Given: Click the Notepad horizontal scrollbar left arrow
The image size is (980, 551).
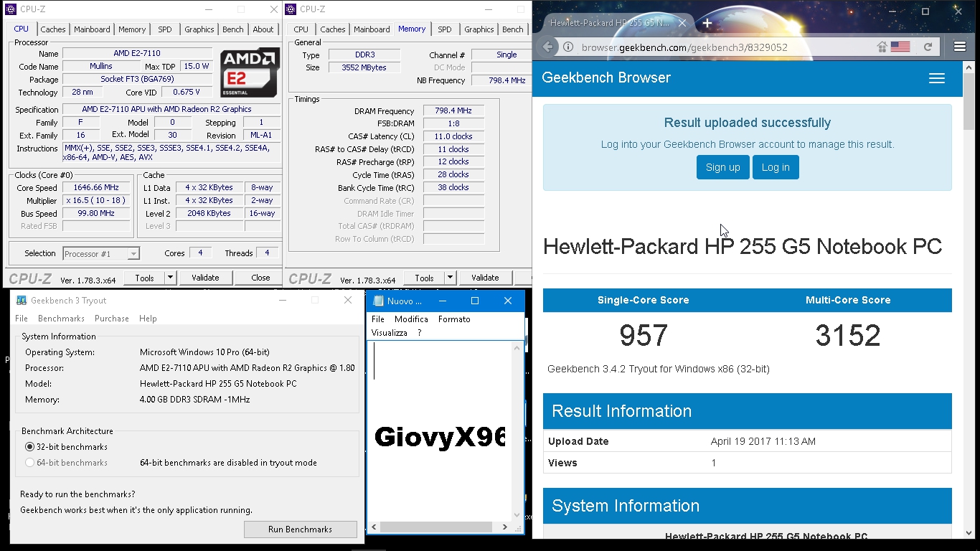Looking at the screenshot, I should pyautogui.click(x=374, y=527).
